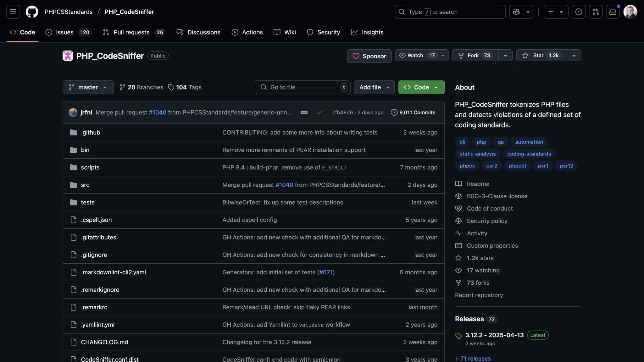View 104 Tags list
Image resolution: width=644 pixels, height=362 pixels.
pos(185,87)
